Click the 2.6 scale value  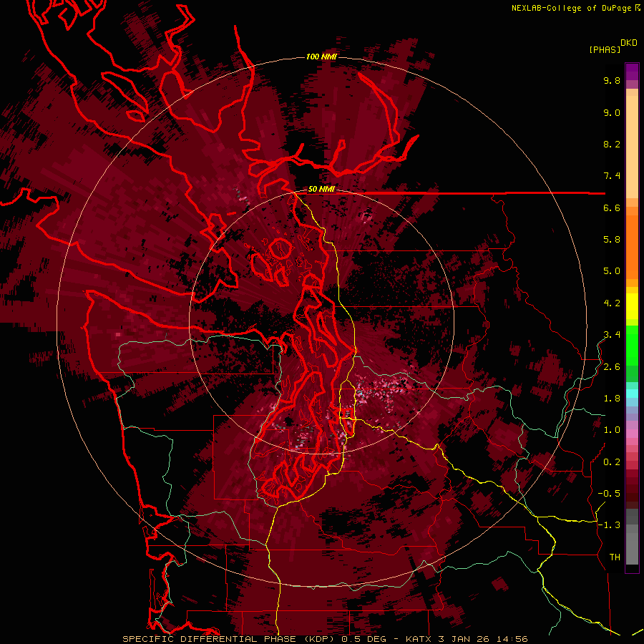point(612,367)
